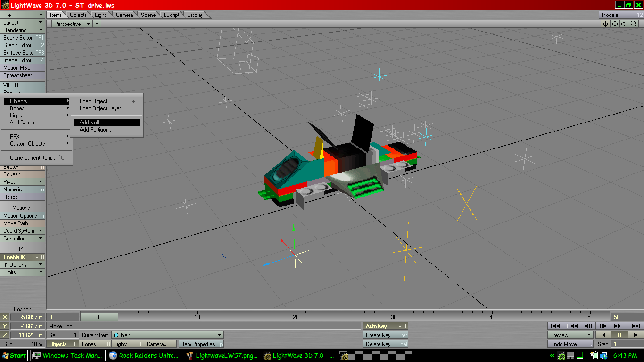Screen dimensions: 644x362
Task: Click the timeline frame slider handle
Action: click(x=99, y=317)
